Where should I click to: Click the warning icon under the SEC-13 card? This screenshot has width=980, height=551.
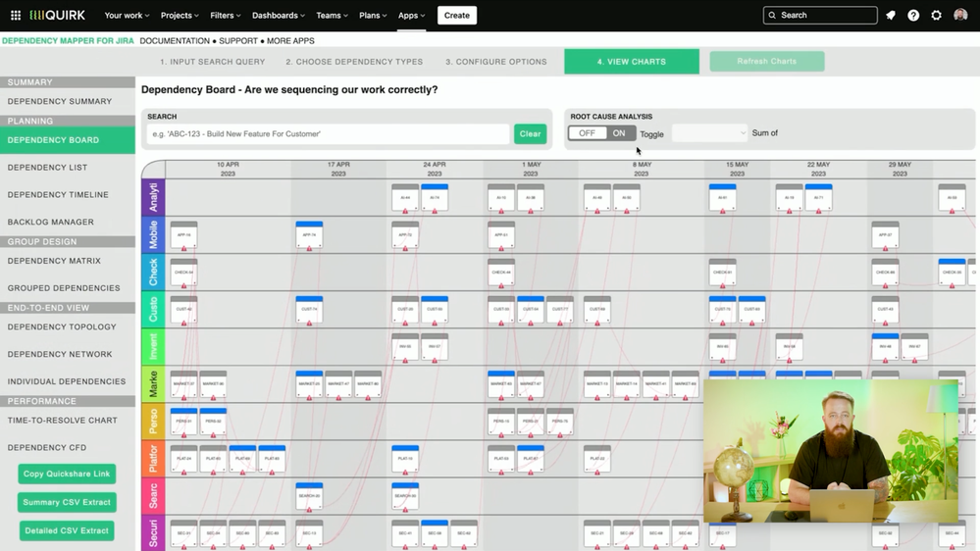tap(309, 547)
